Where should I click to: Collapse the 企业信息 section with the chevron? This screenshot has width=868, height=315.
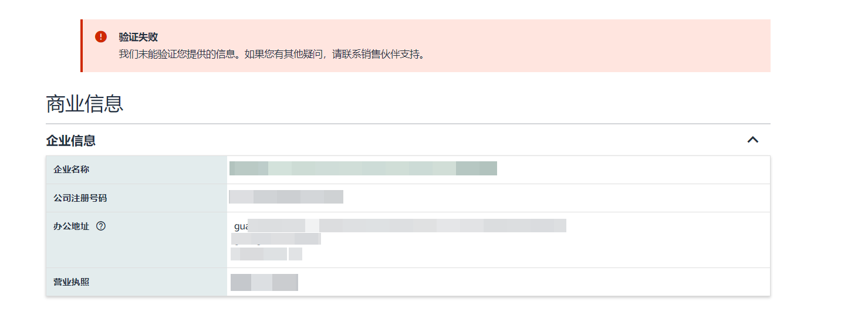[752, 140]
